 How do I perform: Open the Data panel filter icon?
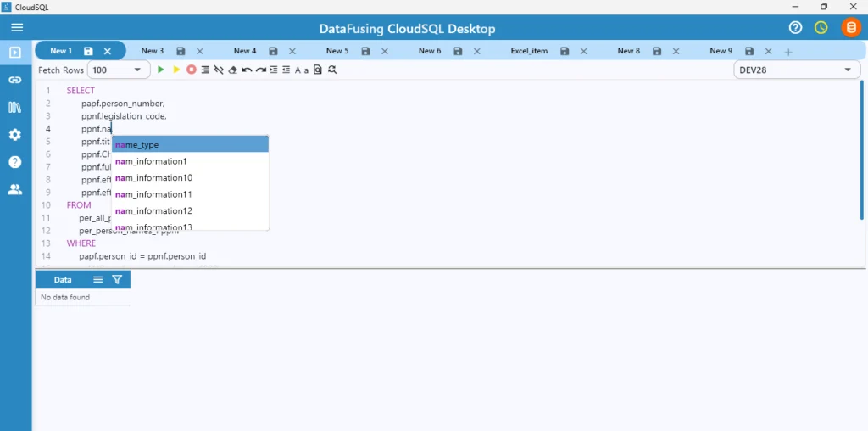(x=117, y=280)
